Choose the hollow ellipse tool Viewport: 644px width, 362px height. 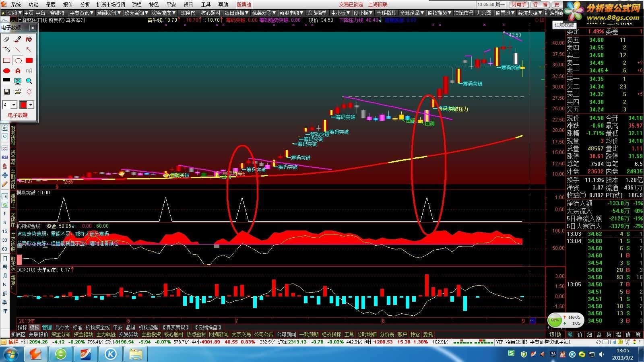[18, 60]
